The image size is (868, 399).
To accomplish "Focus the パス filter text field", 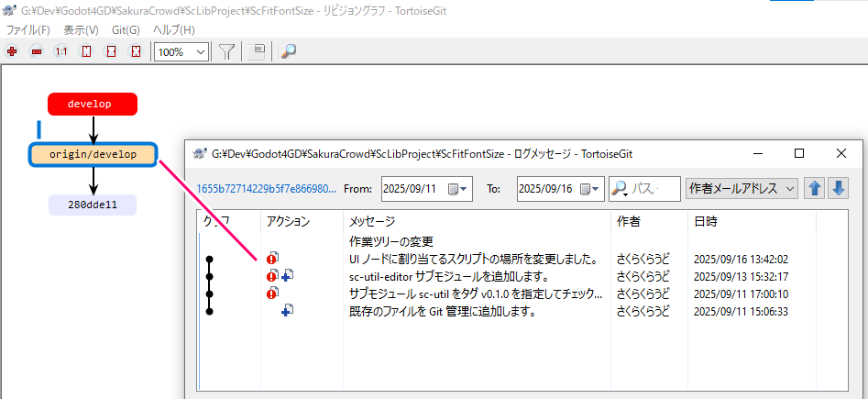I will pos(654,189).
